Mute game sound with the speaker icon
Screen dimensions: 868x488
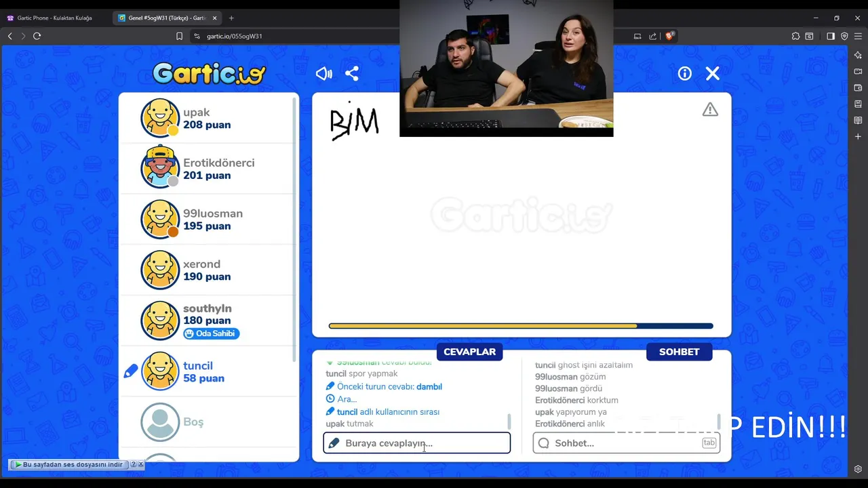tap(323, 73)
